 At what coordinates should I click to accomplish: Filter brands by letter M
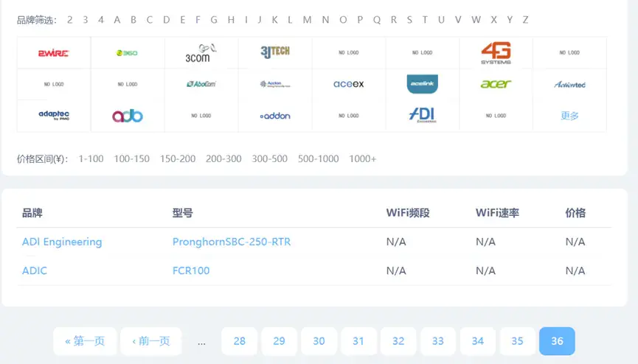pos(308,19)
